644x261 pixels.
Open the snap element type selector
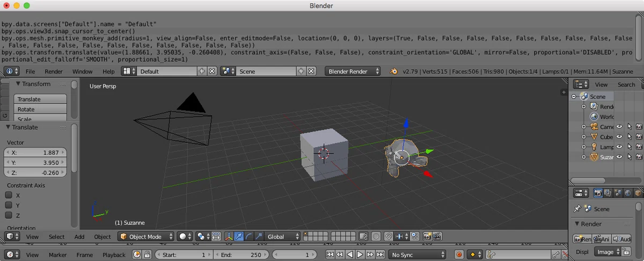pos(402,236)
